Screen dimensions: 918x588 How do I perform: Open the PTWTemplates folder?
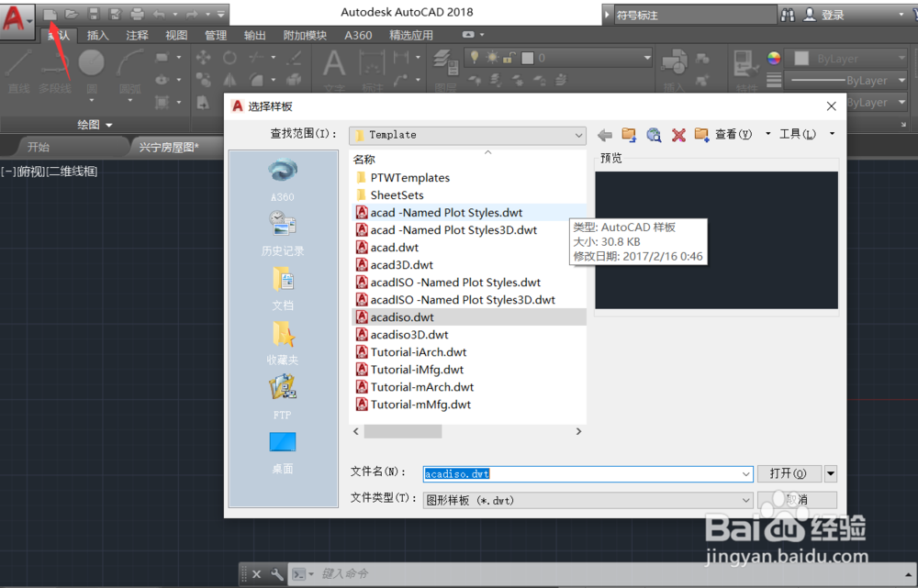tap(403, 178)
